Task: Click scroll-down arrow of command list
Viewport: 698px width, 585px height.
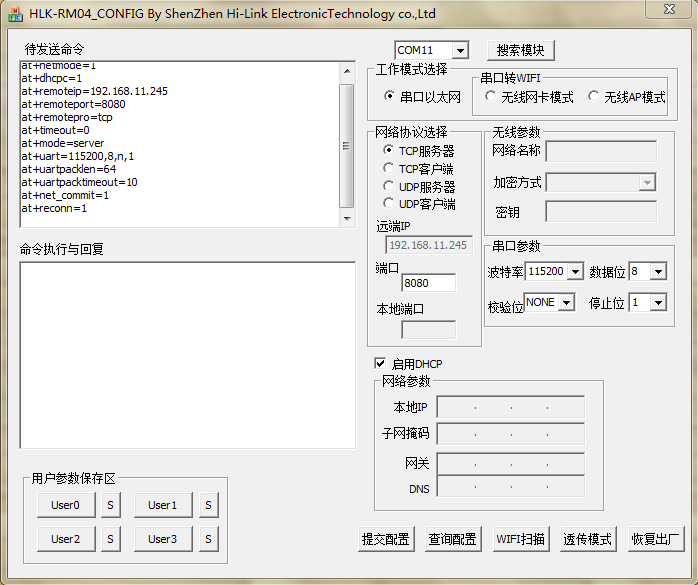Action: point(347,219)
